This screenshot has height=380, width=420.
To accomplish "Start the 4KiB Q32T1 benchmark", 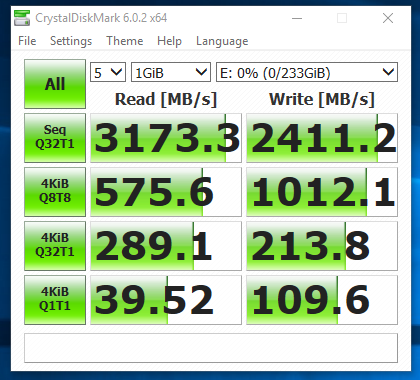I will click(x=55, y=246).
